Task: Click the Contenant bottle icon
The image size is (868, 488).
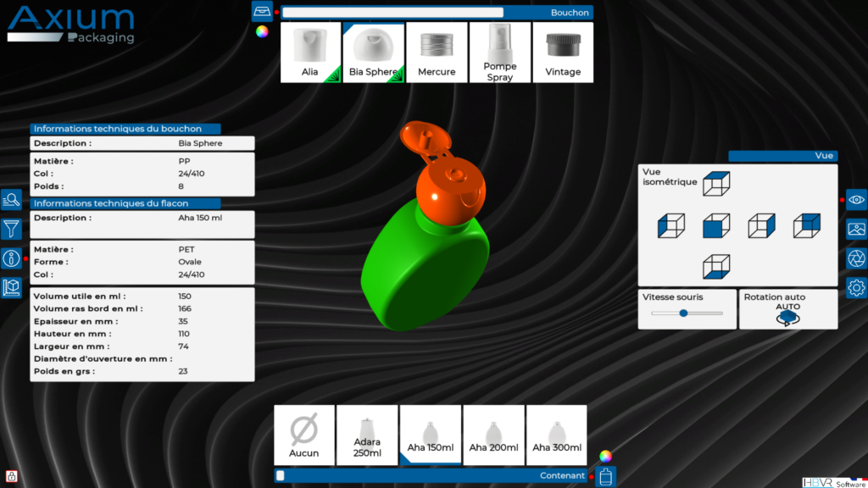Action: click(605, 476)
